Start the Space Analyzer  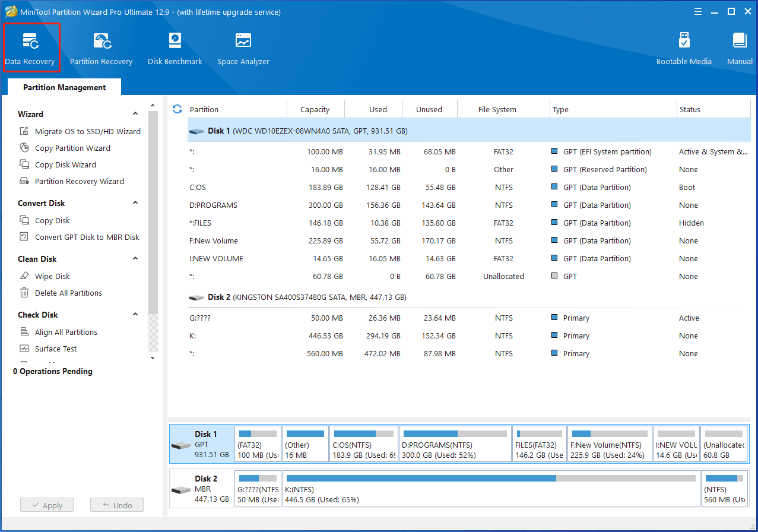click(x=243, y=47)
